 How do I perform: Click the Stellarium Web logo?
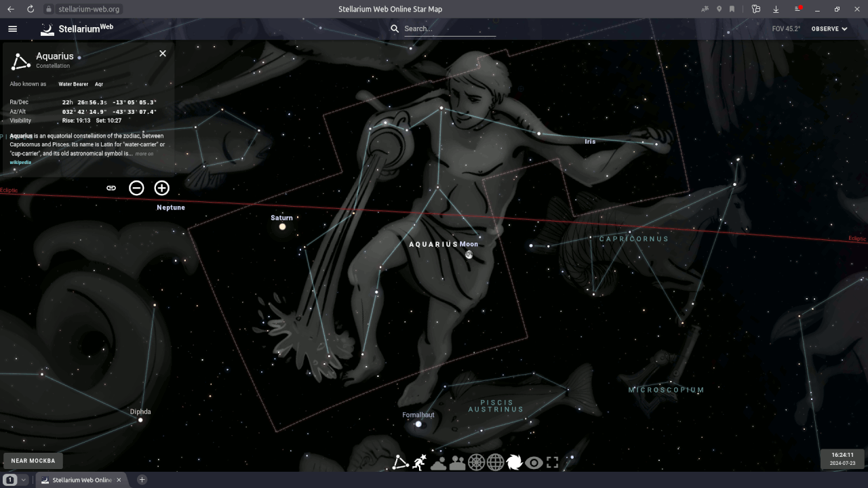tap(77, 29)
